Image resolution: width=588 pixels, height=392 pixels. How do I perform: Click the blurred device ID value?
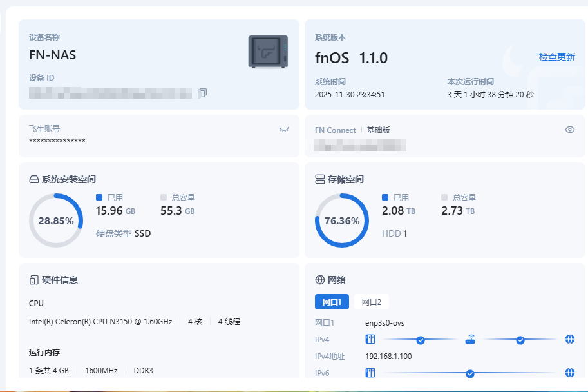[110, 93]
